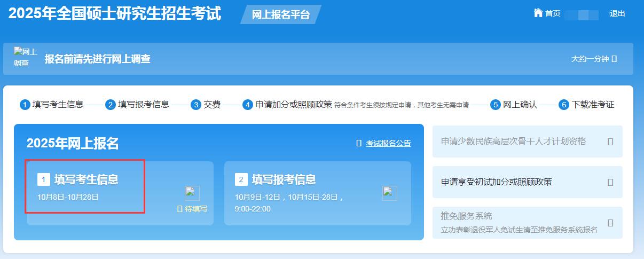This screenshot has height=259, width=644.
Task: Open card 1 填写考生信息
Action: [120, 193]
